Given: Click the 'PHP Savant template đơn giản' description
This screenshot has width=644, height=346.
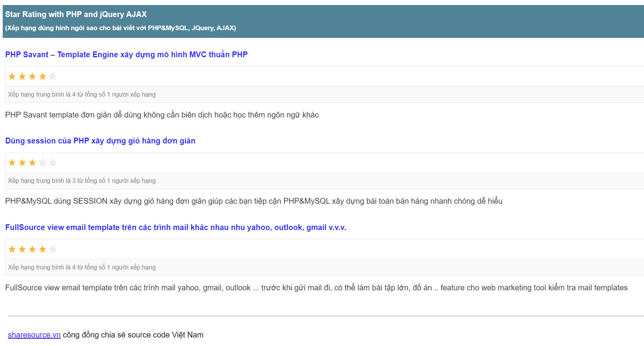Looking at the screenshot, I should tap(162, 115).
